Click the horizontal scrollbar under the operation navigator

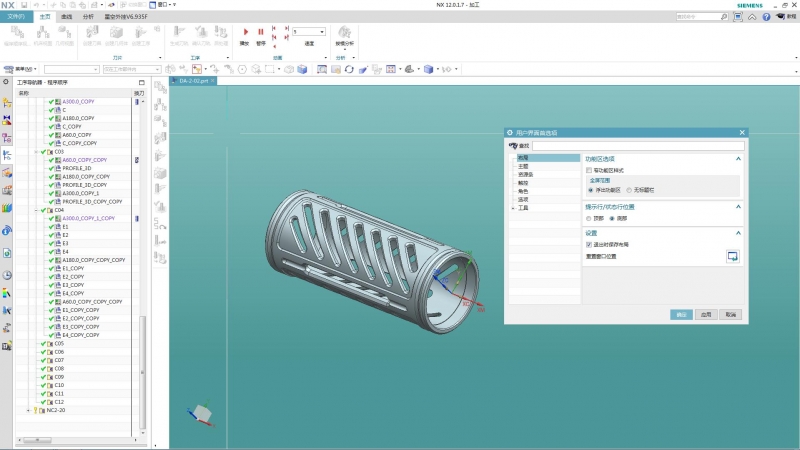(x=37, y=440)
